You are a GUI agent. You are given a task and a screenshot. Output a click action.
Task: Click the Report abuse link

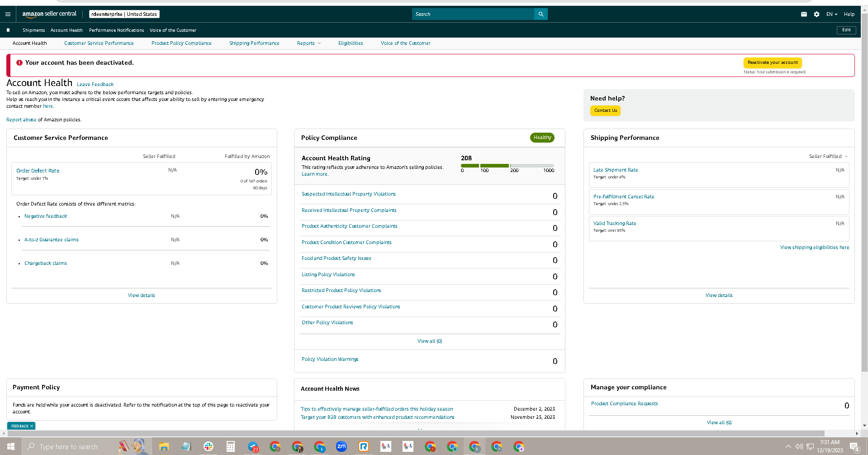coord(21,120)
